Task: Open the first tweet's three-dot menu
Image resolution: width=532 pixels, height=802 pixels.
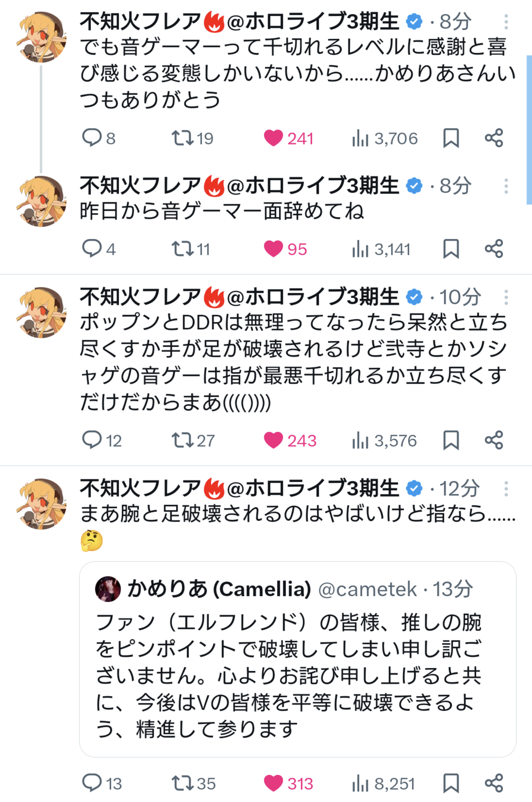Action: coord(506,22)
